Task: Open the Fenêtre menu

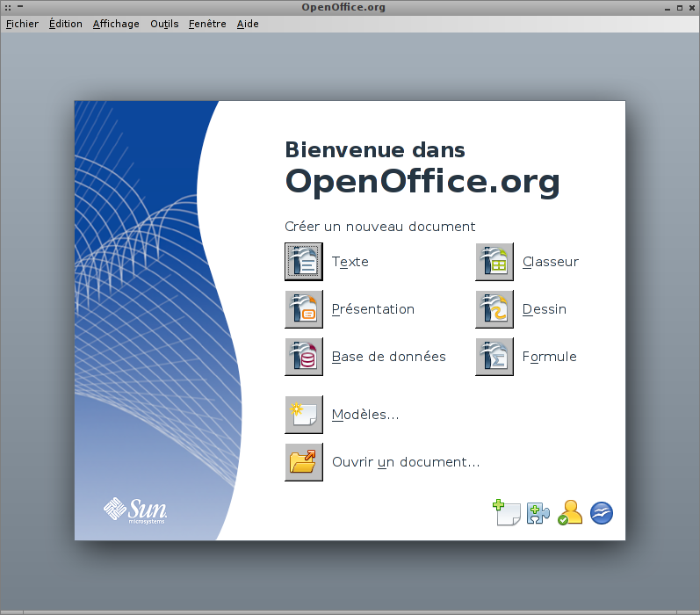Action: pyautogui.click(x=207, y=24)
